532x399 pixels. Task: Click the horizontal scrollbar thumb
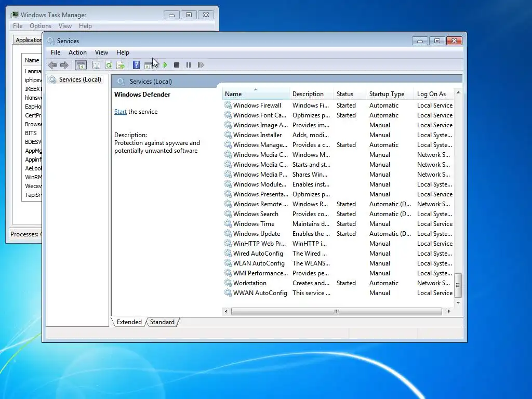click(336, 311)
